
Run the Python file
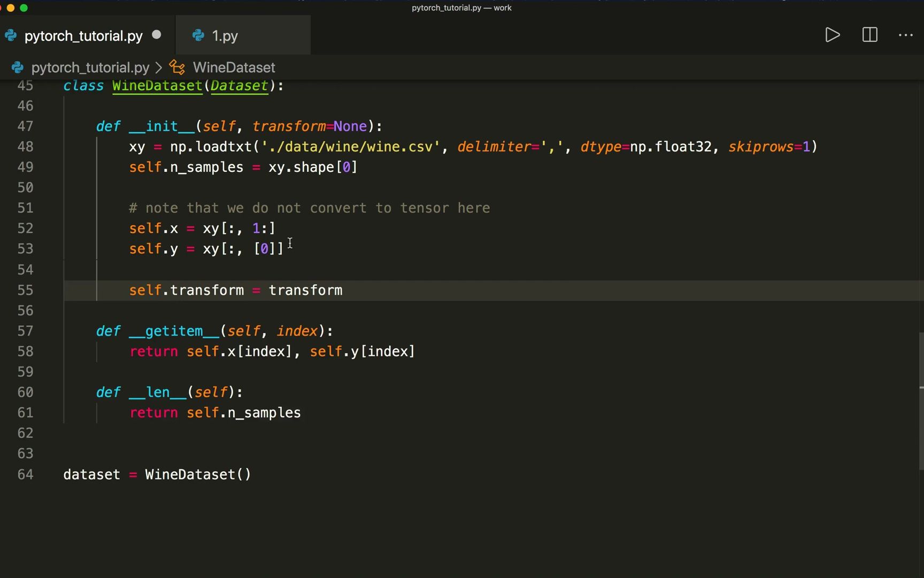(x=832, y=35)
